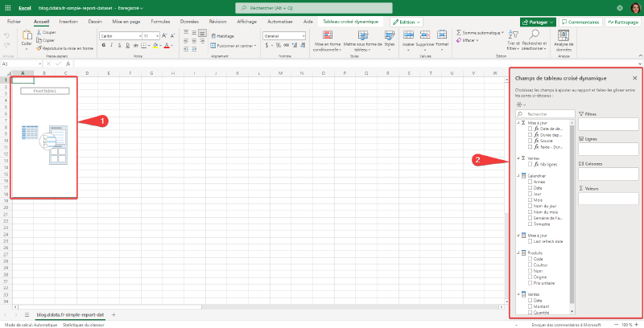Click the percent style icon
644x328 pixels.
coord(278,45)
